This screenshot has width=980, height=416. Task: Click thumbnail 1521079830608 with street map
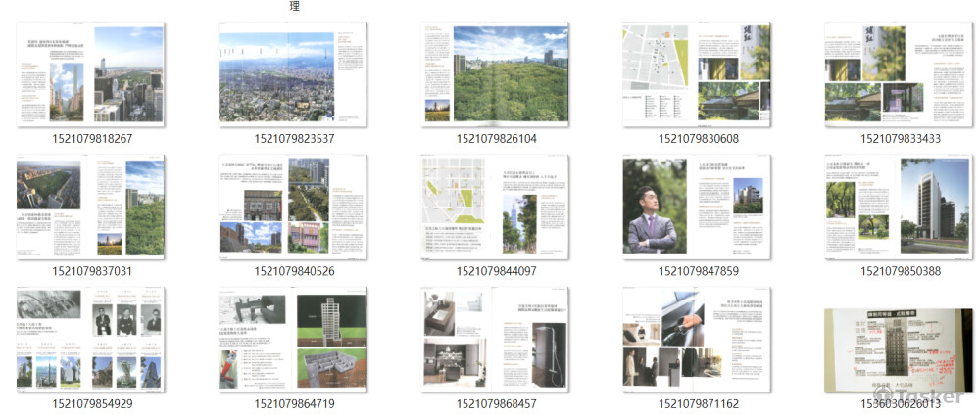coord(698,75)
